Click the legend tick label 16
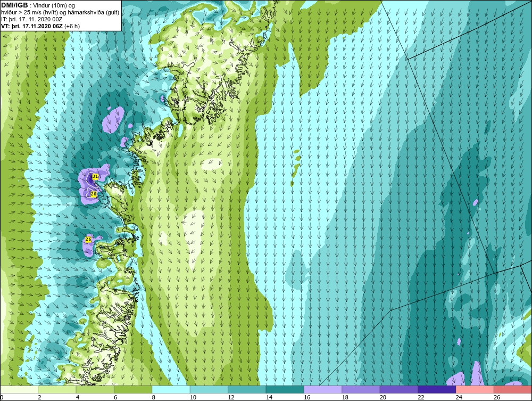The width and height of the screenshot is (532, 401). [307, 397]
